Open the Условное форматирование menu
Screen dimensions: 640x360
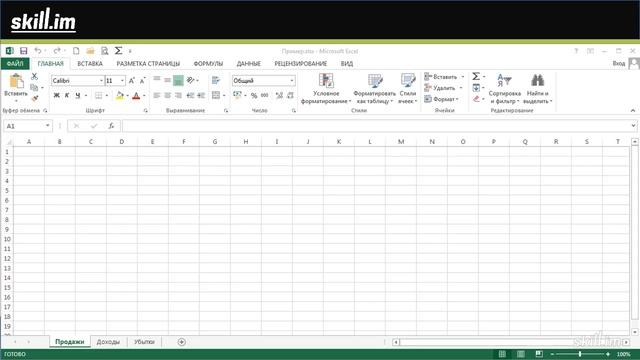pyautogui.click(x=326, y=89)
